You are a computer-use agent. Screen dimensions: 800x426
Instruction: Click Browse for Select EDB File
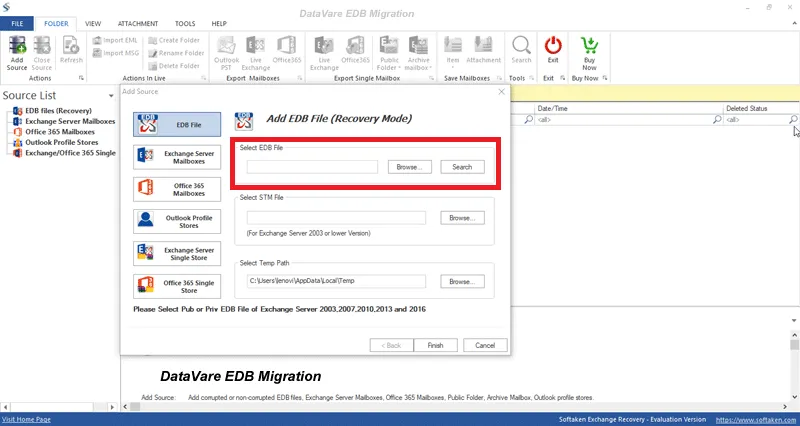[410, 167]
